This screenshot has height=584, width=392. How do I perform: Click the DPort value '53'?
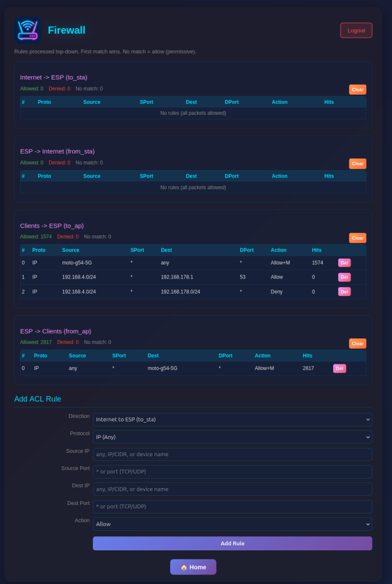point(243,277)
